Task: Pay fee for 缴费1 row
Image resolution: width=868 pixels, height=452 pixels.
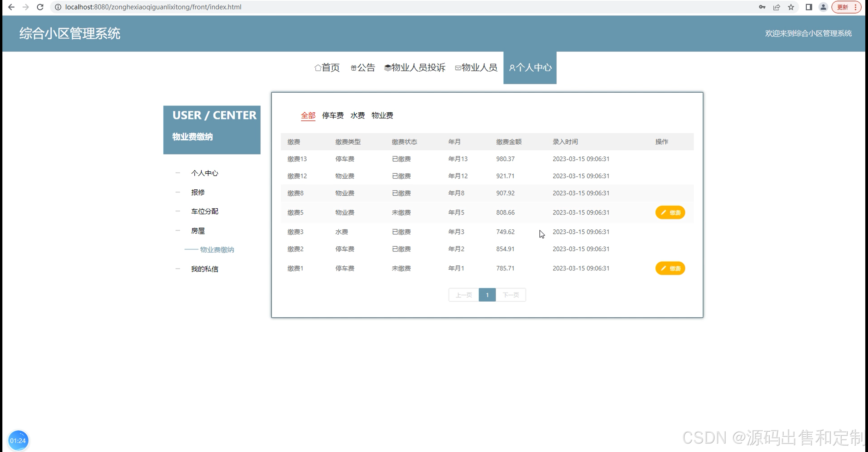Action: (x=670, y=268)
